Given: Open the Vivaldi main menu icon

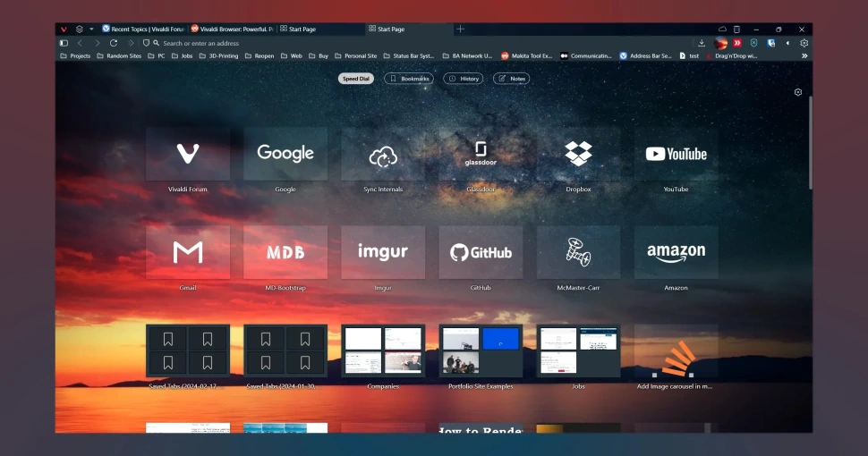Looking at the screenshot, I should coord(64,30).
